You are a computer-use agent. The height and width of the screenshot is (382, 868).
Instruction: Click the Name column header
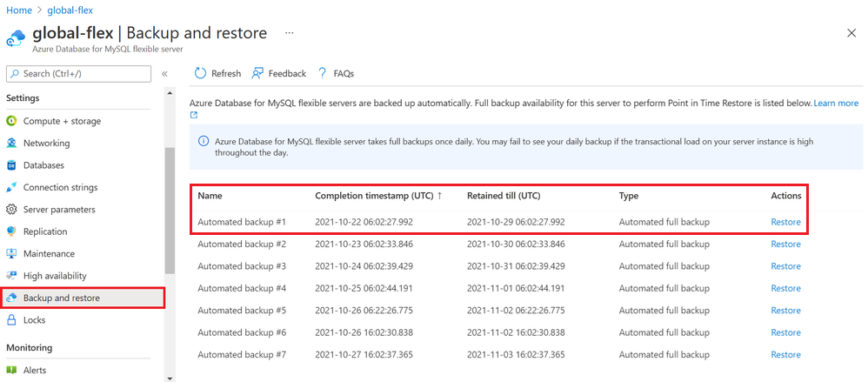210,196
